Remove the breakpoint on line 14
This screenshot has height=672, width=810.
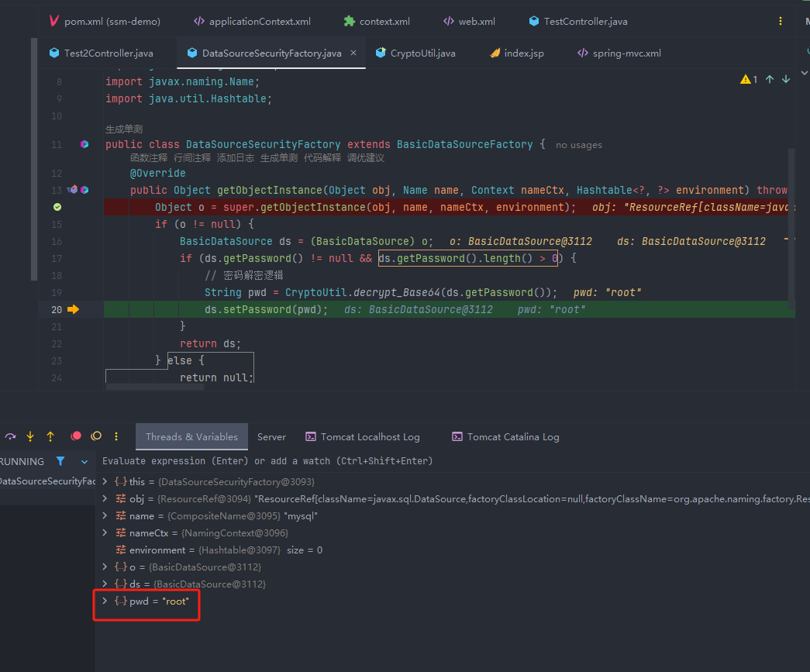pyautogui.click(x=57, y=207)
